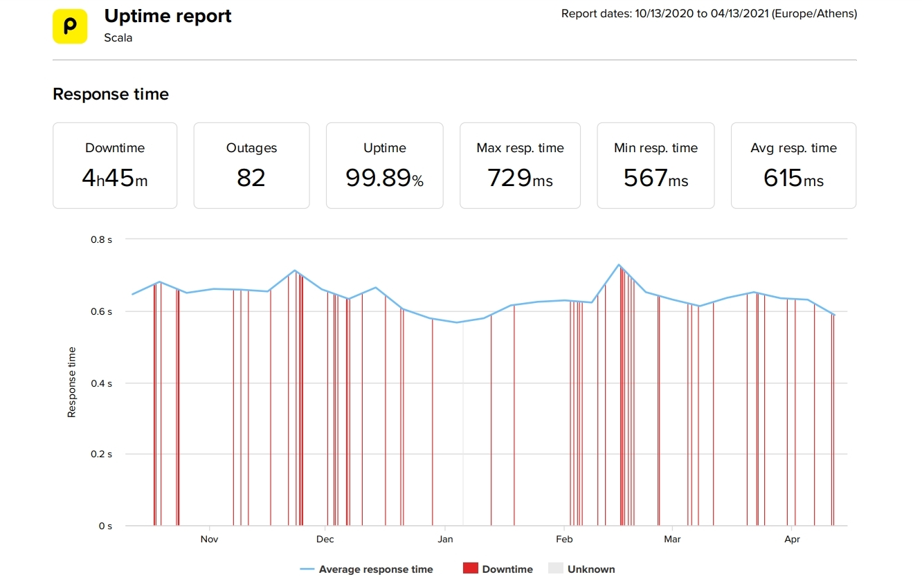Click the '0.2 s' y-axis label
The height and width of the screenshot is (588, 922).
point(102,454)
